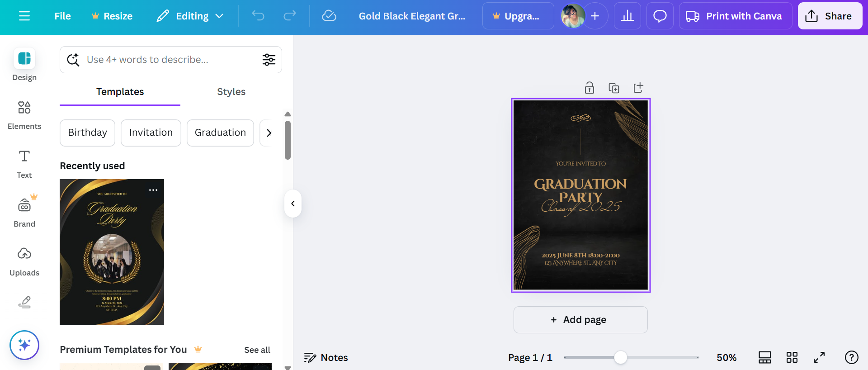The width and height of the screenshot is (868, 370).
Task: Open the Elements panel
Action: coord(24,115)
